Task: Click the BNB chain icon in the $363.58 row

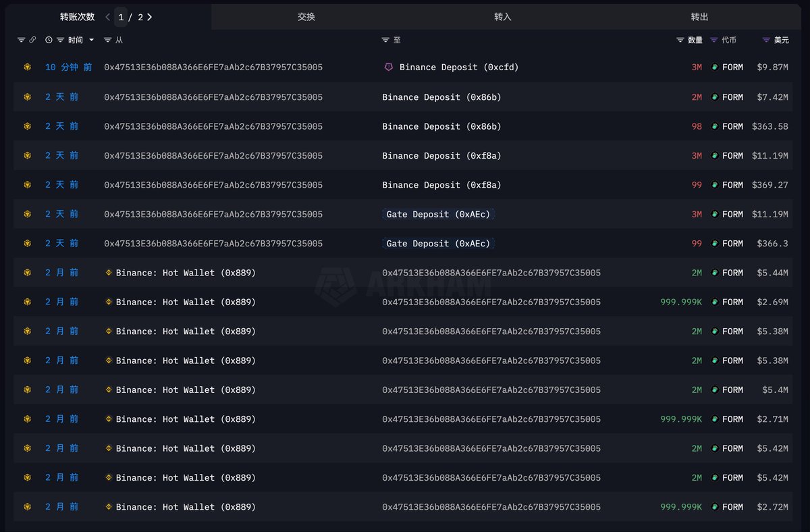Action: 28,126
